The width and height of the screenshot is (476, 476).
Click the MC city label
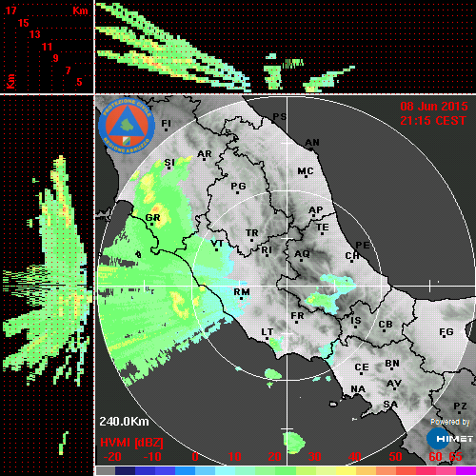click(x=306, y=171)
